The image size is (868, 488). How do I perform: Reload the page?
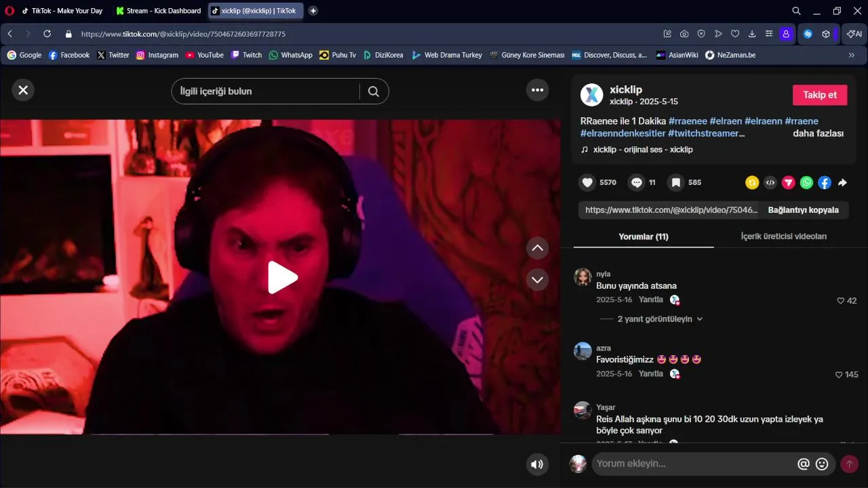click(47, 34)
